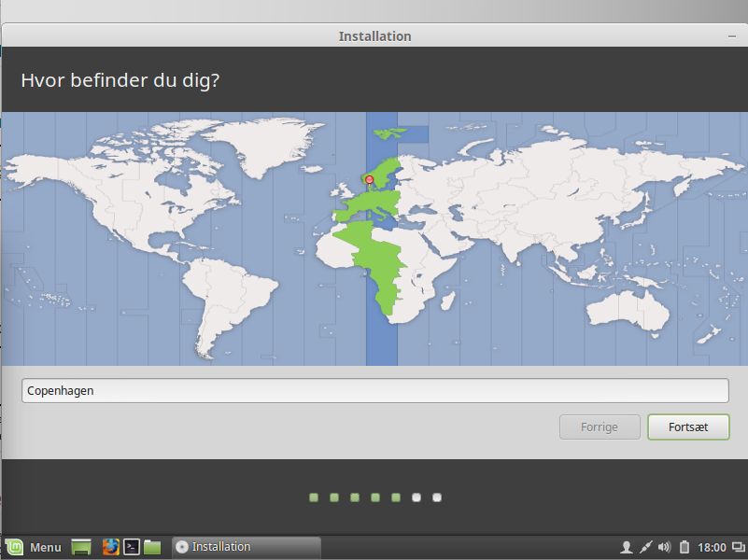Launch Firefox from the panel
This screenshot has width=748, height=560.
pyautogui.click(x=111, y=547)
